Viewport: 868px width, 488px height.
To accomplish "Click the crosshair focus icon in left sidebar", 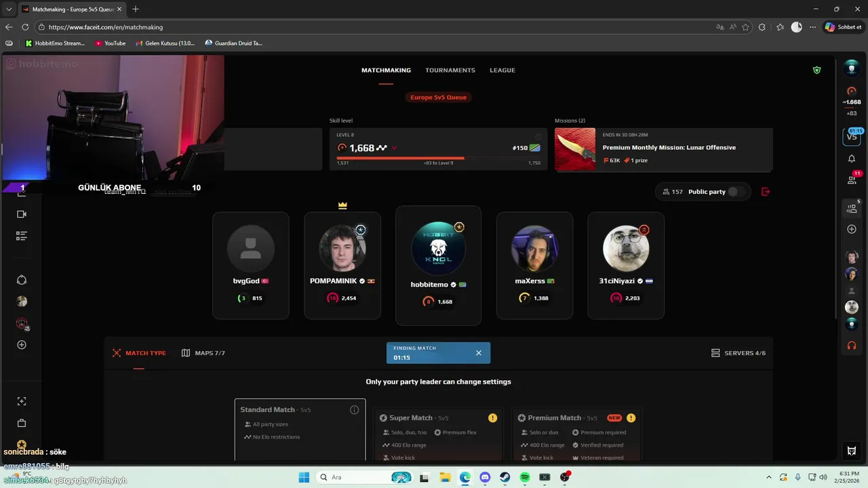I will point(22,401).
